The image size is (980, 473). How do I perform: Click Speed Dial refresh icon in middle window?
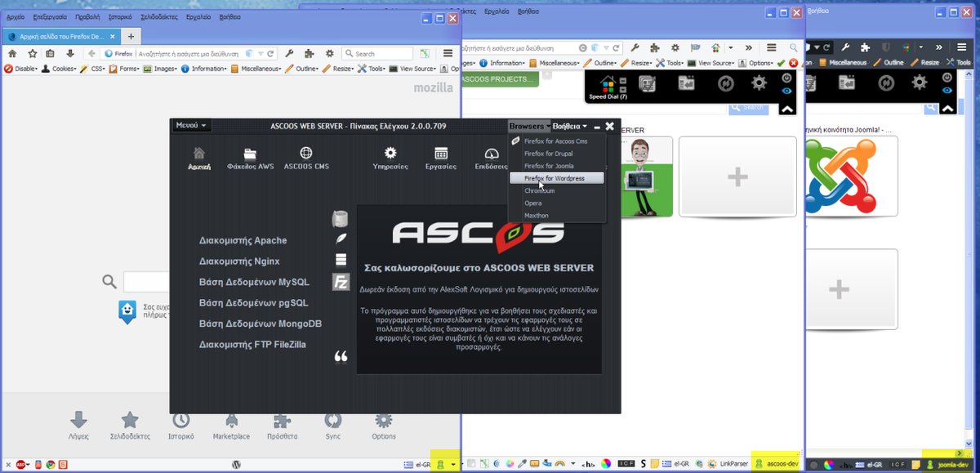[x=725, y=83]
